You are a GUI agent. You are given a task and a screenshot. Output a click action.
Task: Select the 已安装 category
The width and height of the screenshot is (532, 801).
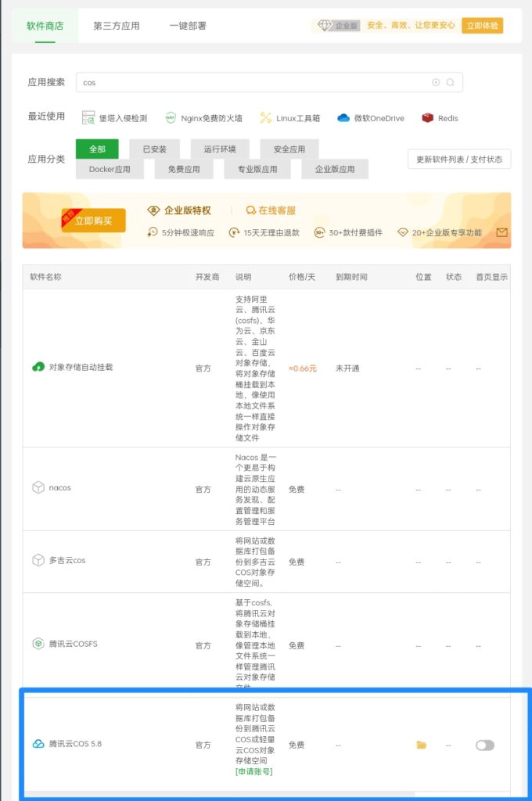click(154, 149)
